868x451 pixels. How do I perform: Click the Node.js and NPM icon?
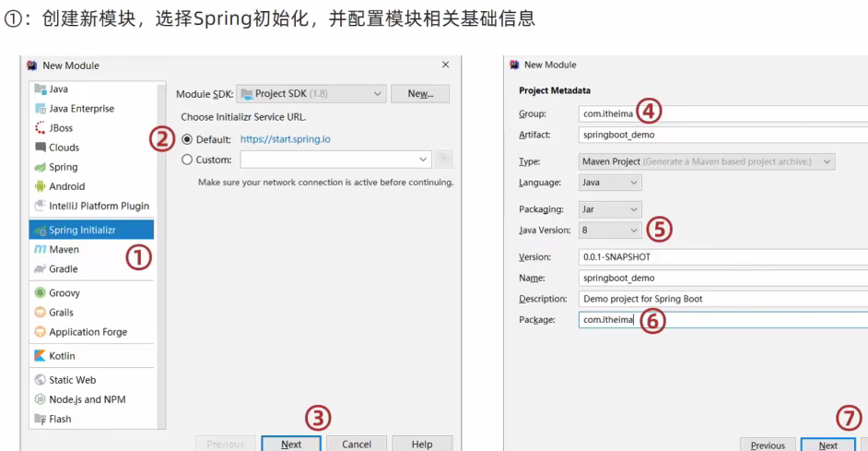(40, 399)
